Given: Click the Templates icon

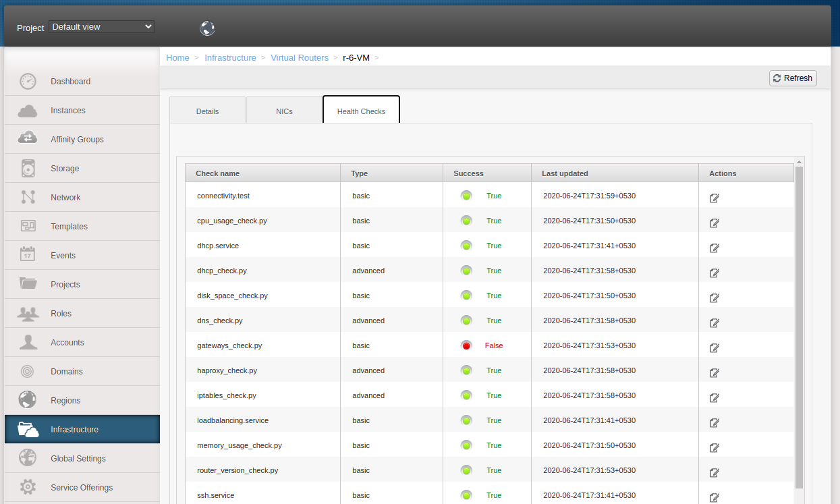Looking at the screenshot, I should tap(28, 226).
